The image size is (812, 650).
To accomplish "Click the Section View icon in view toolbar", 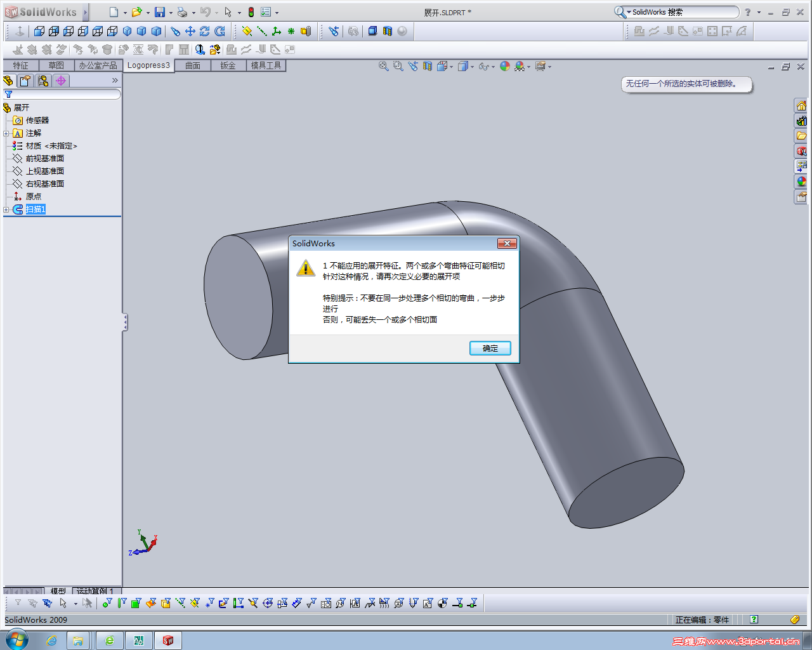I will tap(428, 66).
